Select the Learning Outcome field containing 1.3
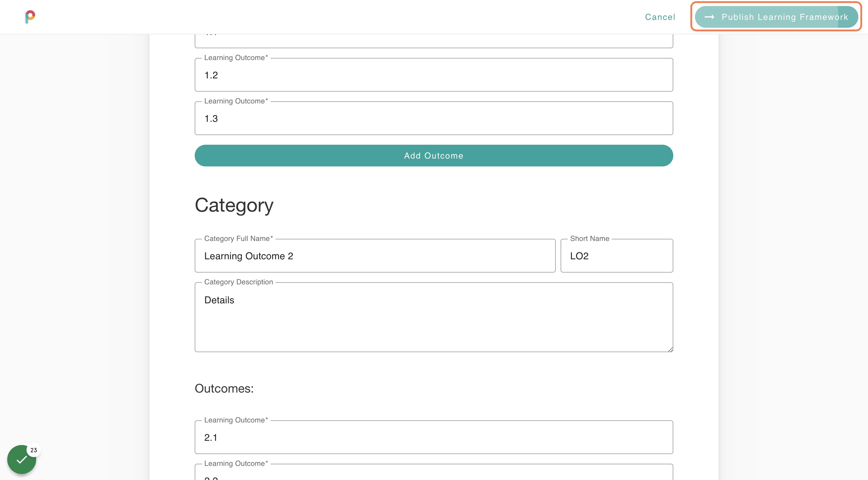The width and height of the screenshot is (868, 480). [x=434, y=118]
